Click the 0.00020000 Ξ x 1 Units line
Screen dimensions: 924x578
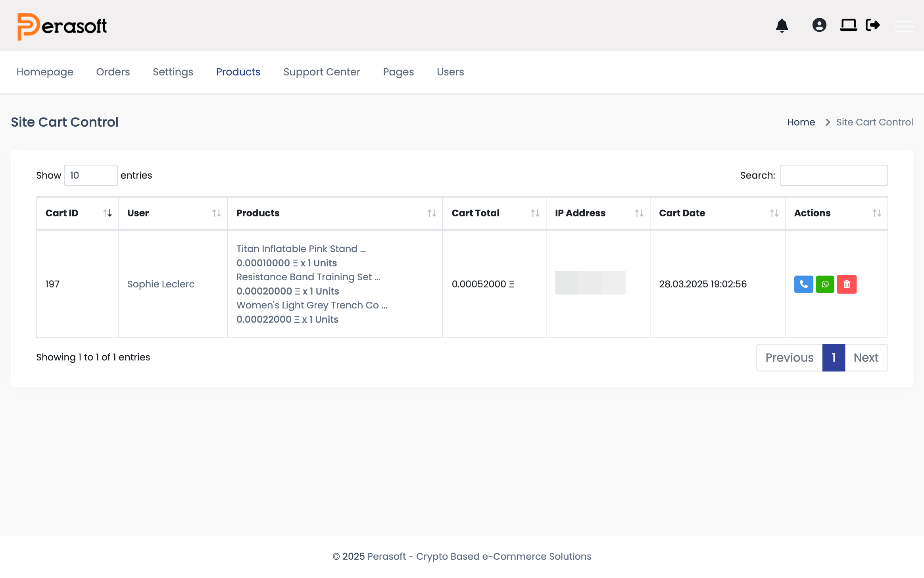tap(288, 291)
